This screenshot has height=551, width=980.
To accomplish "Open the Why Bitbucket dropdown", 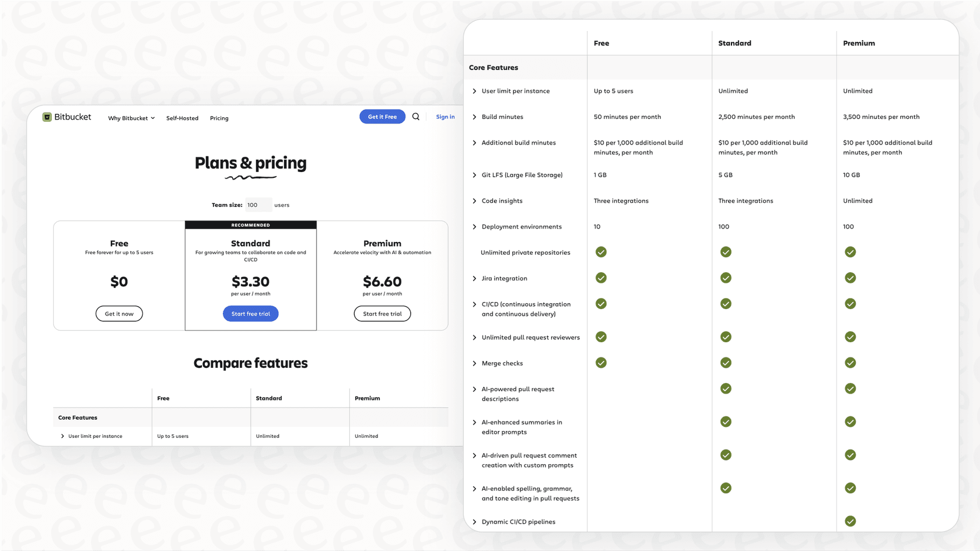I will pyautogui.click(x=131, y=118).
